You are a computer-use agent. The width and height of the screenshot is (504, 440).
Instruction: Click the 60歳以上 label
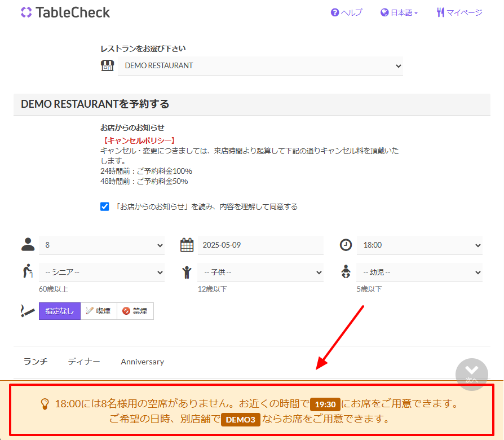(x=54, y=289)
